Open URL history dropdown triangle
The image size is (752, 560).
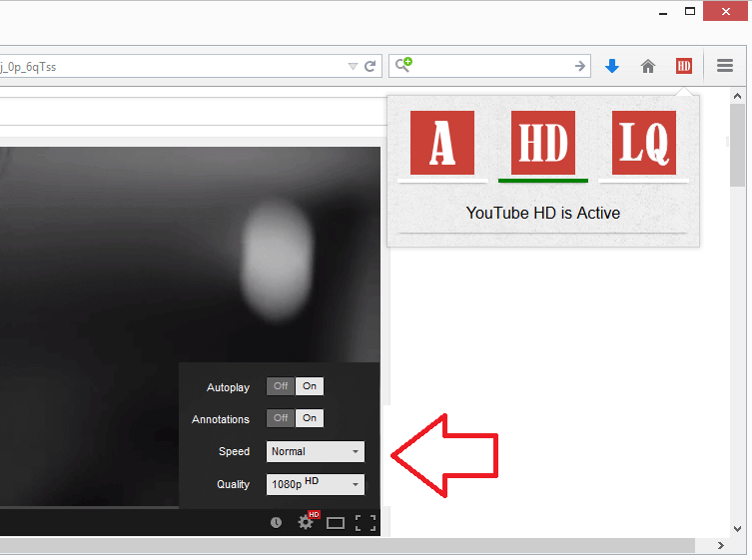coord(353,66)
